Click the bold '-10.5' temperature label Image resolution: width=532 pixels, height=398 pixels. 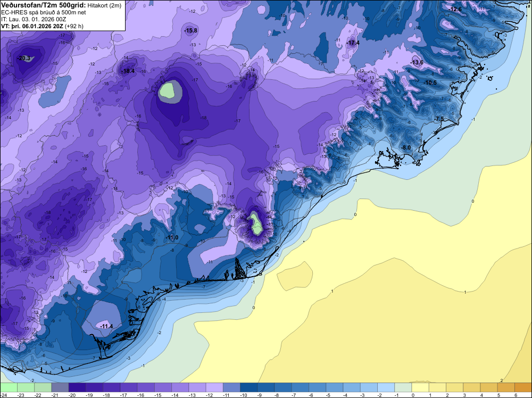point(430,83)
